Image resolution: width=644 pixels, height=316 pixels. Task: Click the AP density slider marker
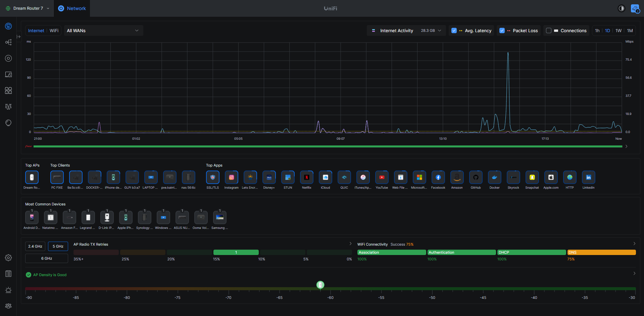pyautogui.click(x=320, y=285)
